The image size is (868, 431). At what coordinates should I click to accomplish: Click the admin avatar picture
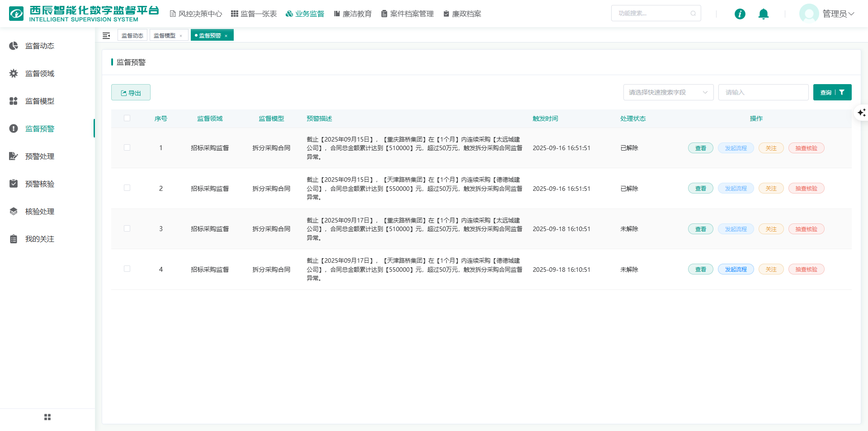tap(809, 14)
